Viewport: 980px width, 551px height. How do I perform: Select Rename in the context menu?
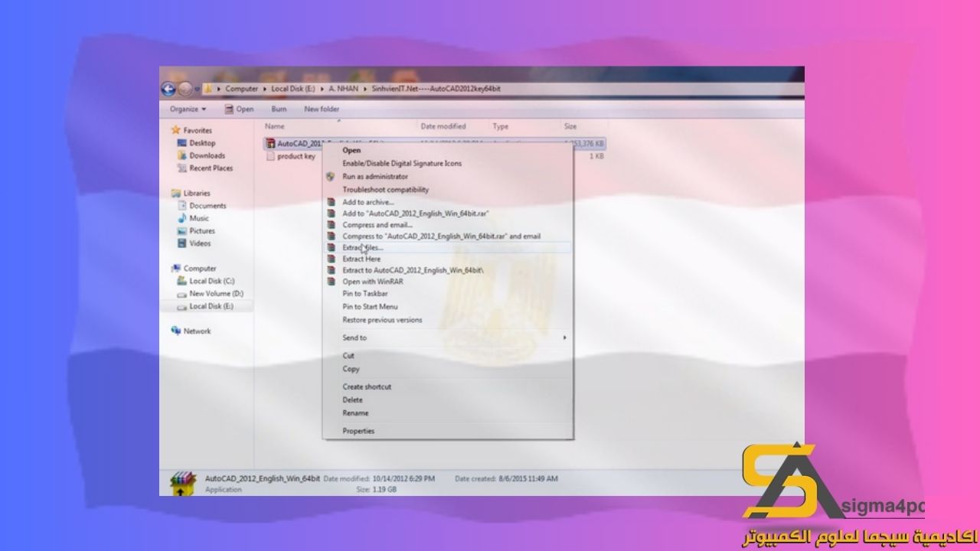click(x=355, y=413)
